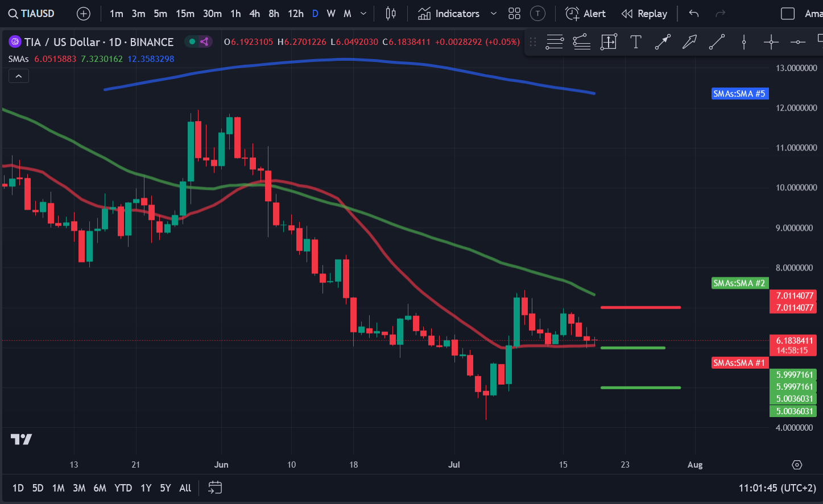
Task: Set date range to 5D
Action: point(38,488)
